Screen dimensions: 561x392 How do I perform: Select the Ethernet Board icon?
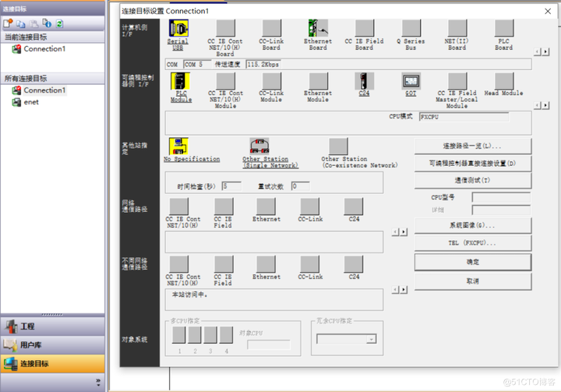tap(318, 28)
